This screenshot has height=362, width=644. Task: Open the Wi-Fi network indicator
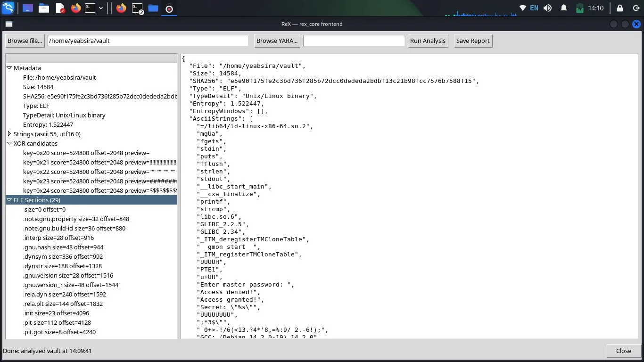pyautogui.click(x=522, y=8)
